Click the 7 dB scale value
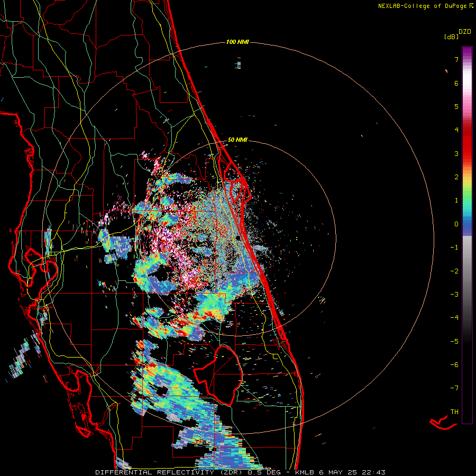 click(456, 59)
